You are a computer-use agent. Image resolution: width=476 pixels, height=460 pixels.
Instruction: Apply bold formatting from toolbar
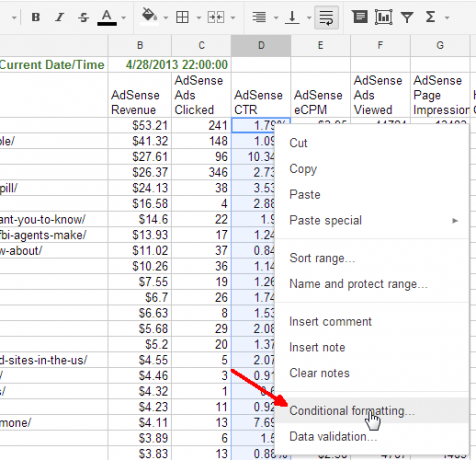coord(36,17)
